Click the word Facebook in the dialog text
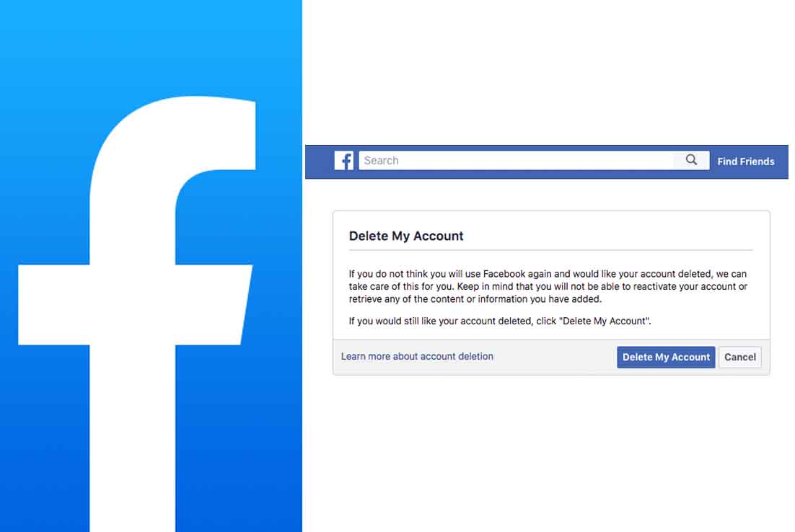Viewport: 795px width, 532px height. coord(504,274)
